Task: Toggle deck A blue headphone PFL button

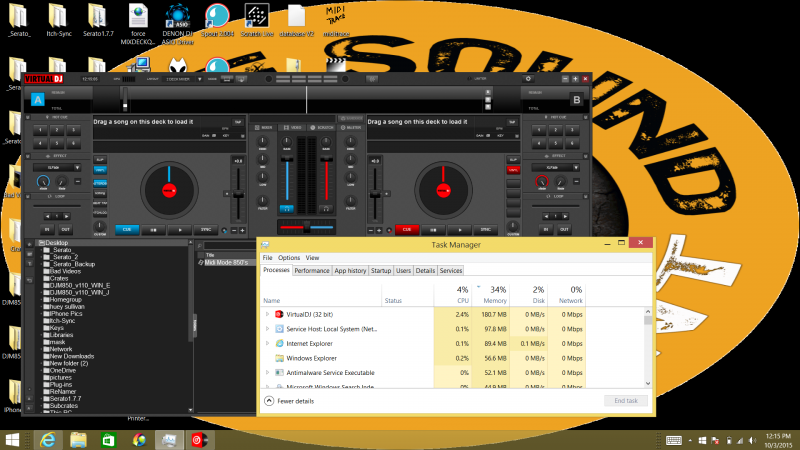Action: click(287, 209)
